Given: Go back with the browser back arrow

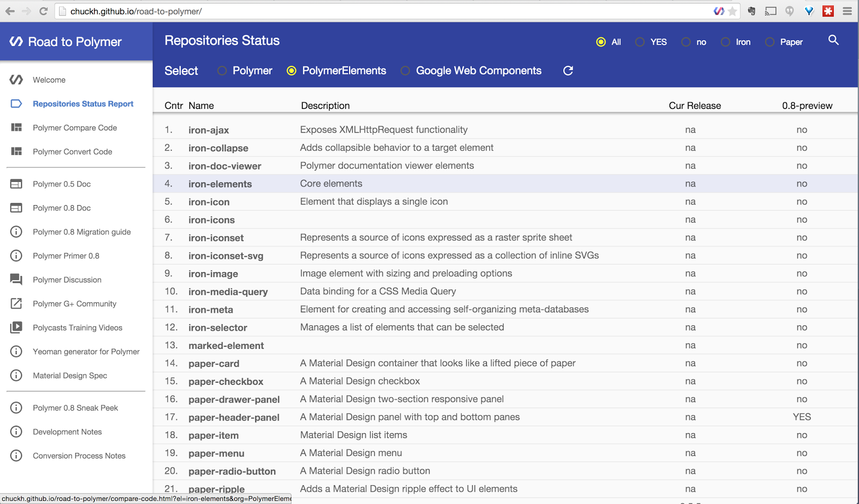Looking at the screenshot, I should (10, 11).
